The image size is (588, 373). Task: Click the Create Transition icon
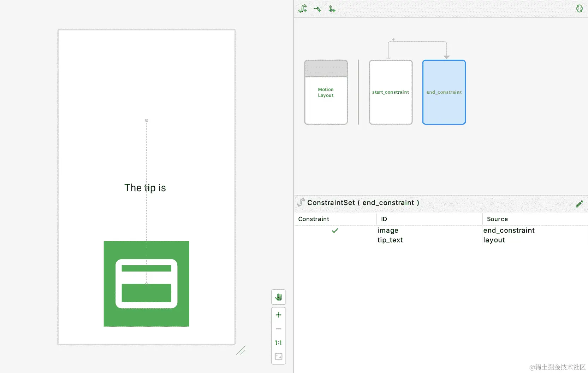pyautogui.click(x=317, y=9)
